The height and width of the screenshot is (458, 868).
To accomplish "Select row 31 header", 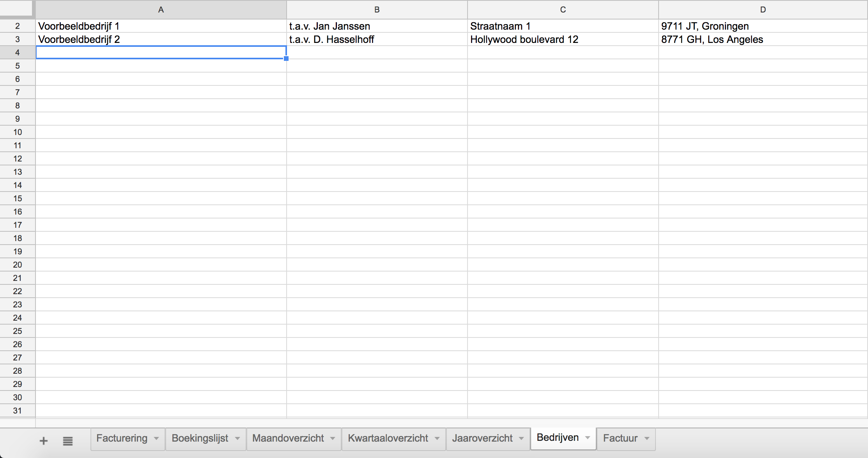I will [x=18, y=411].
